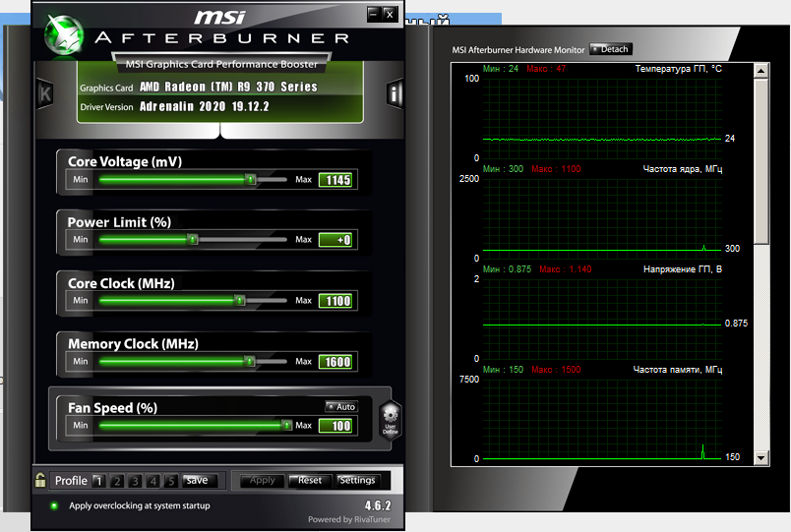Open the information 'i' side button

coord(394,93)
